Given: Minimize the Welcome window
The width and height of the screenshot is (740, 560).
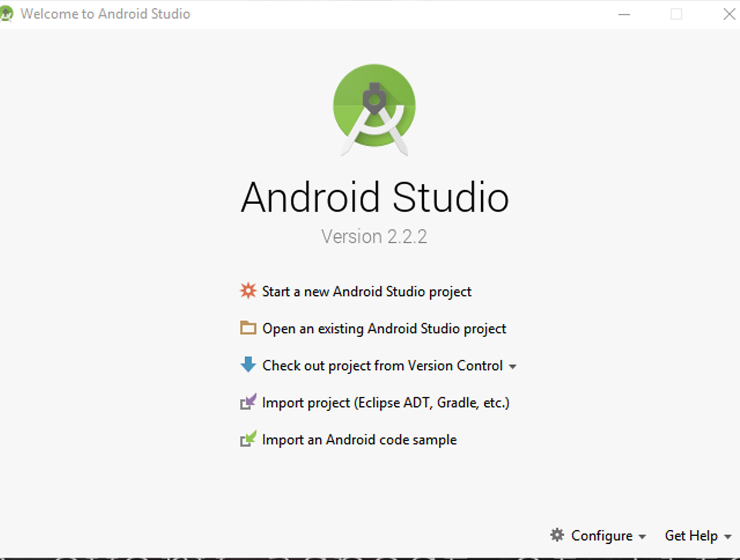Looking at the screenshot, I should click(x=624, y=14).
